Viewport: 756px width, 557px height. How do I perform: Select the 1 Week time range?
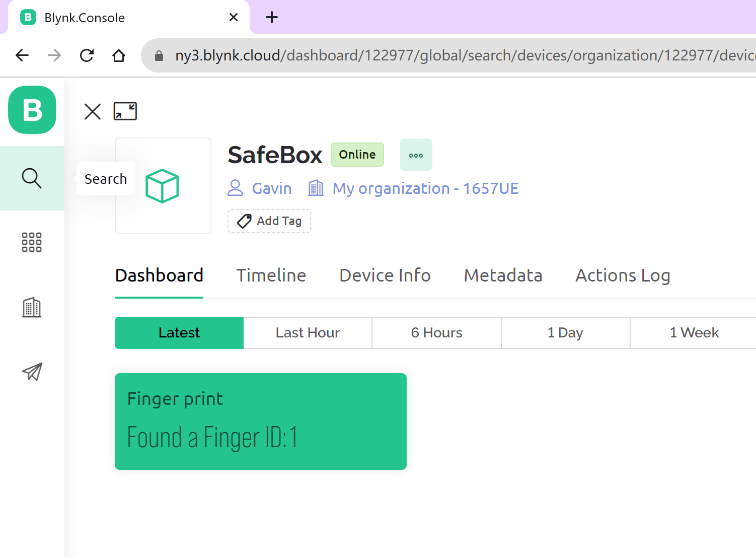[694, 333]
